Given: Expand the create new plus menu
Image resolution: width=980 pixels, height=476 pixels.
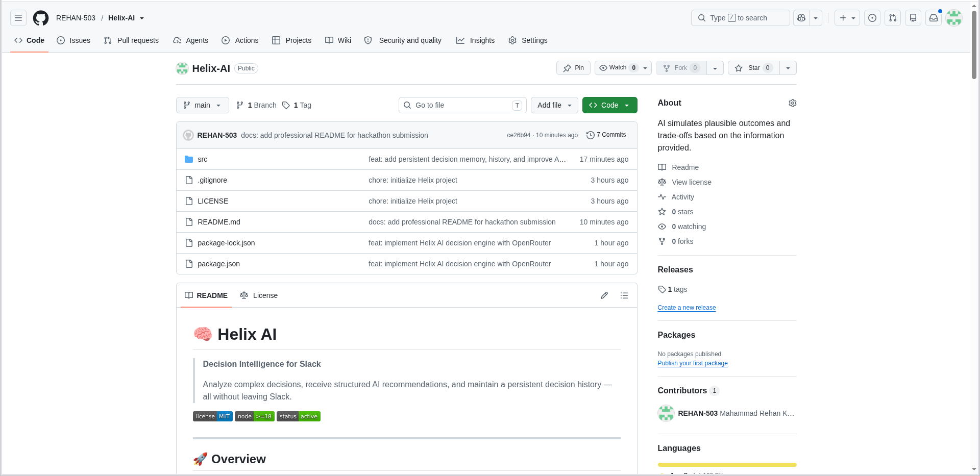Looking at the screenshot, I should pos(847,18).
